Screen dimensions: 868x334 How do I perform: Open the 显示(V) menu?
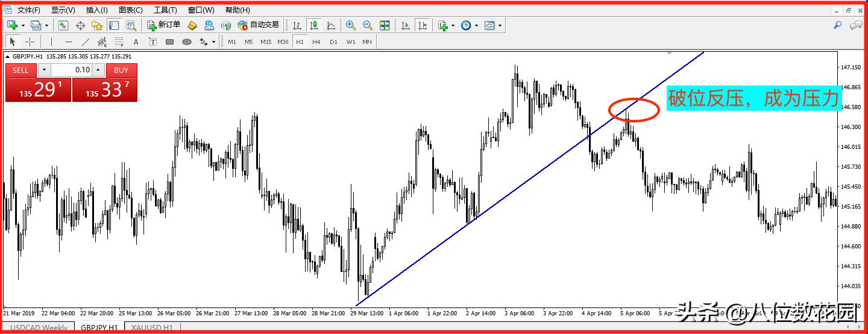[x=63, y=10]
